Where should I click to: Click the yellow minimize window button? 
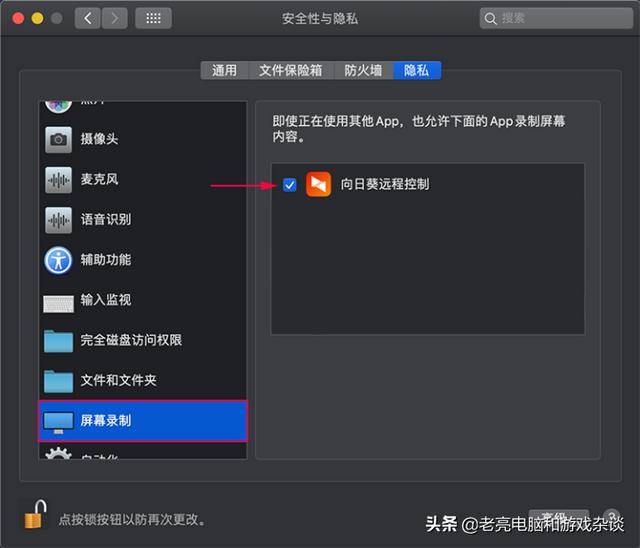tap(38, 18)
